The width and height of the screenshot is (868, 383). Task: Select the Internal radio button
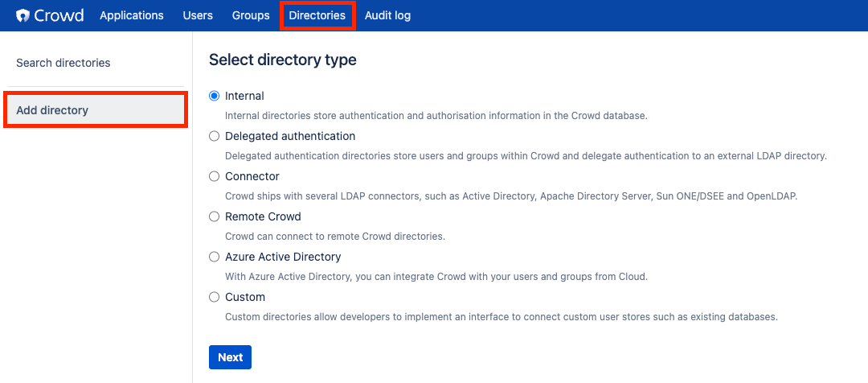215,96
